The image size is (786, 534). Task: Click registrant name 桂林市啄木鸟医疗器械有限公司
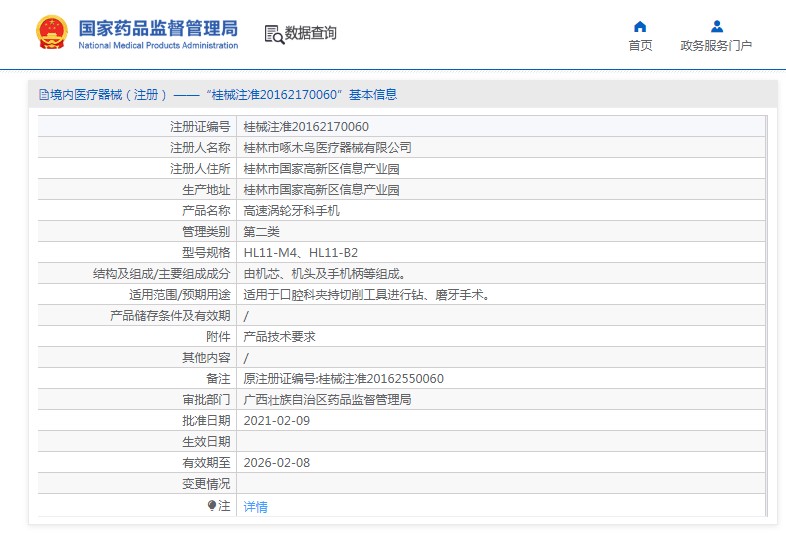[327, 148]
